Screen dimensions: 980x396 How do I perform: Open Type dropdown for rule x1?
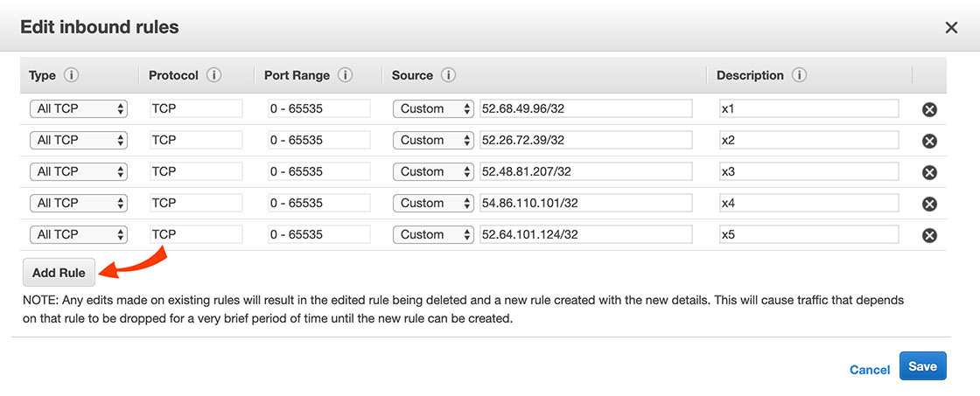pos(79,108)
